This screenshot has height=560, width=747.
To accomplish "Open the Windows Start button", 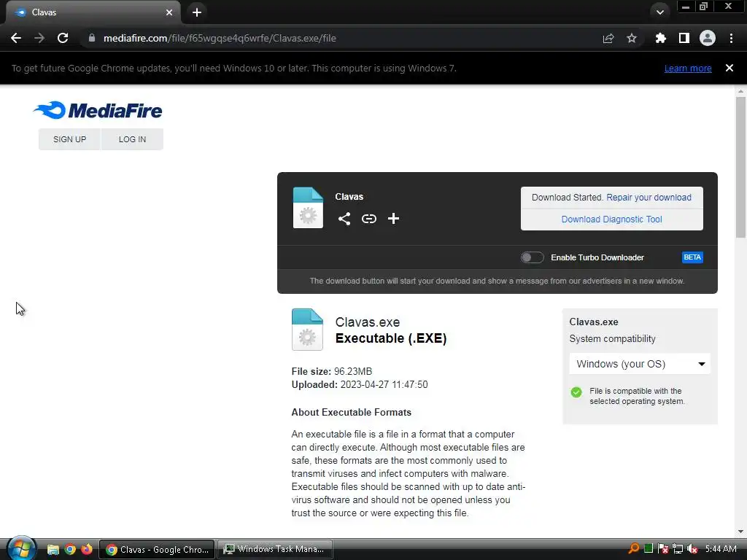I will click(21, 549).
